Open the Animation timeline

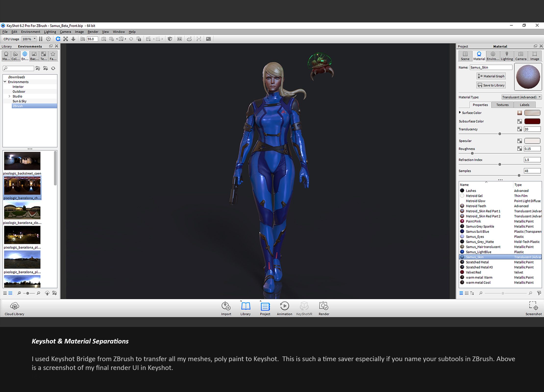click(284, 309)
